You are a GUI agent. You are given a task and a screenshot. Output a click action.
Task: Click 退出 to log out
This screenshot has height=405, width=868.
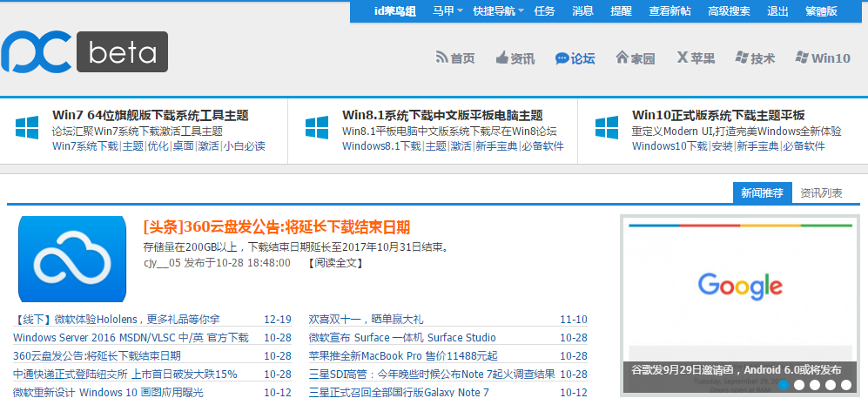click(x=777, y=11)
